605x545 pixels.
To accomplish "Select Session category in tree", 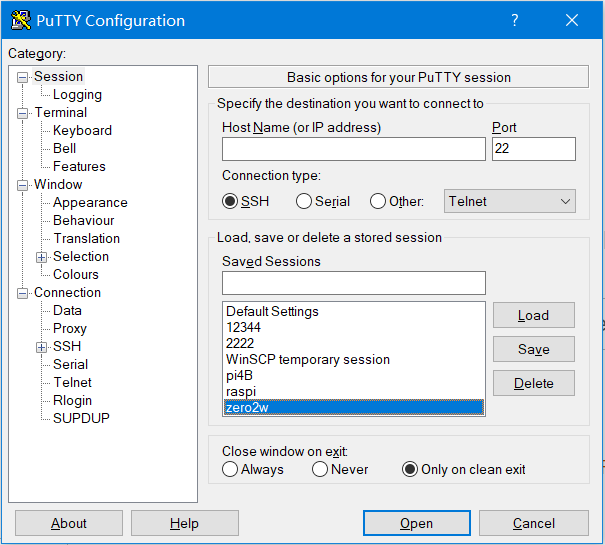I will pyautogui.click(x=58, y=76).
